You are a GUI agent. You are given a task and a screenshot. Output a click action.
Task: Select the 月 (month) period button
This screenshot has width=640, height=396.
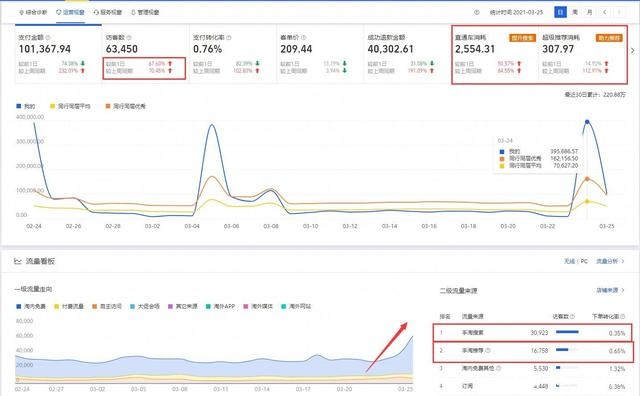(x=589, y=12)
